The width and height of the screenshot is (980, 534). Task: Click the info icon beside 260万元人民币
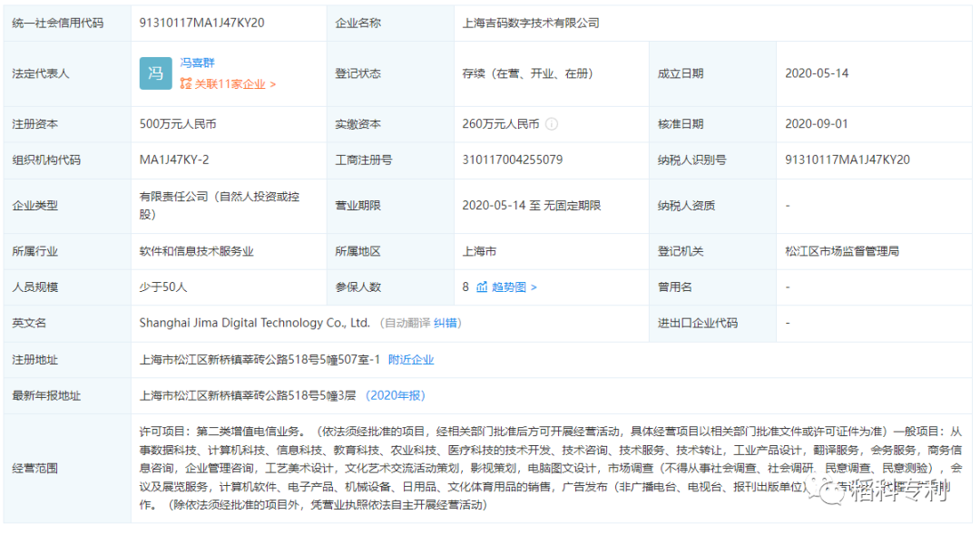[552, 124]
